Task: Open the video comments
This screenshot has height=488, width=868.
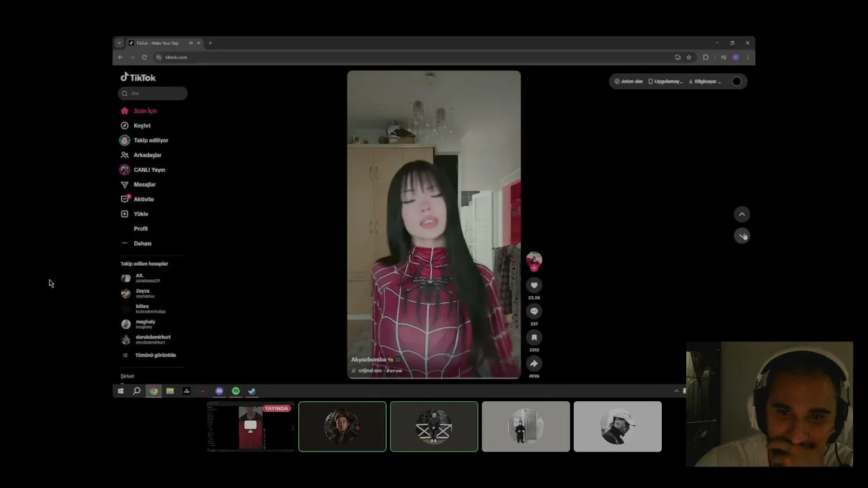Action: 534,311
